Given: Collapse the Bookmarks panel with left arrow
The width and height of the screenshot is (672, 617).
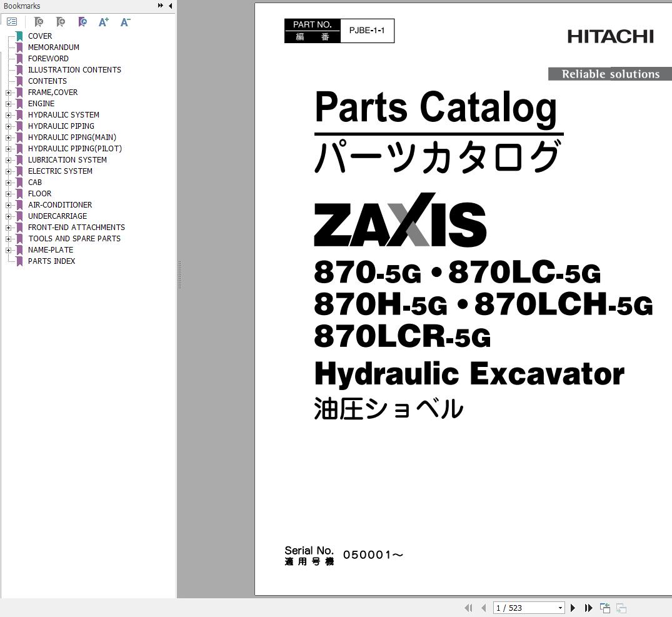Looking at the screenshot, I should (x=170, y=6).
